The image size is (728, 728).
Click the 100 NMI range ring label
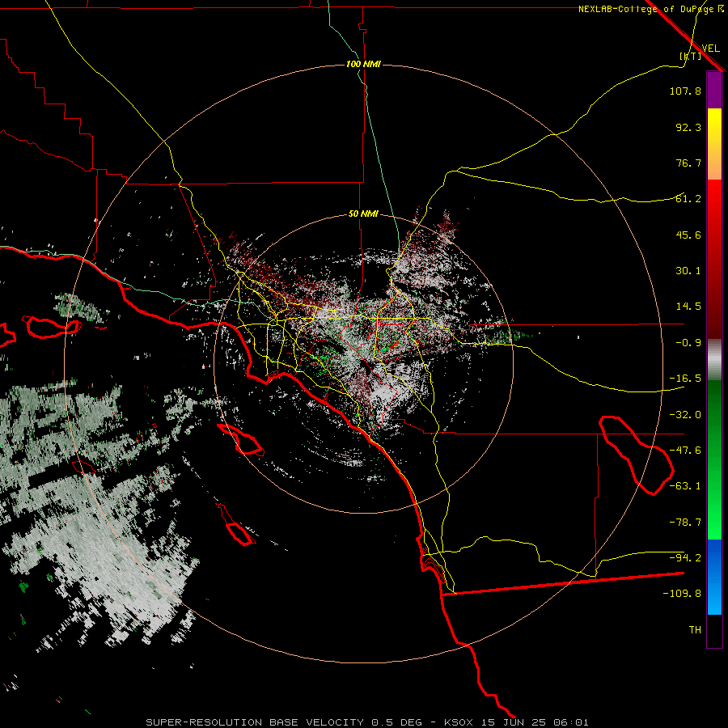pyautogui.click(x=363, y=64)
